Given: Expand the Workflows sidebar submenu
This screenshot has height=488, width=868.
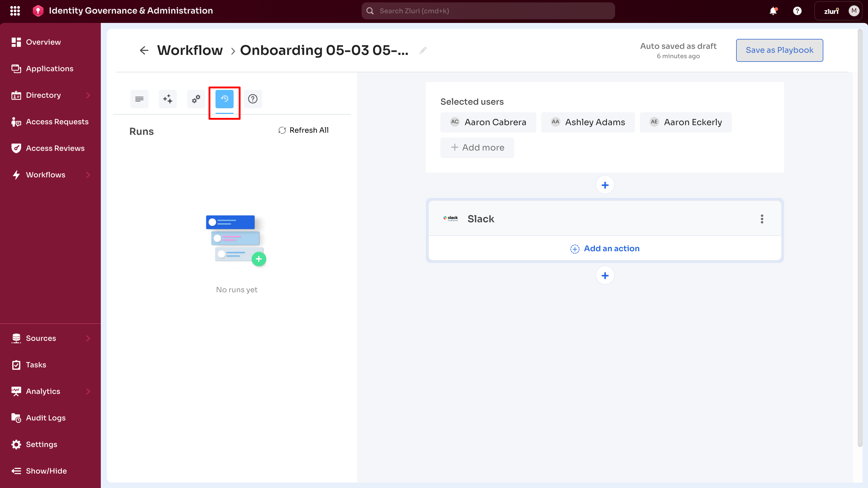Looking at the screenshot, I should click(88, 175).
